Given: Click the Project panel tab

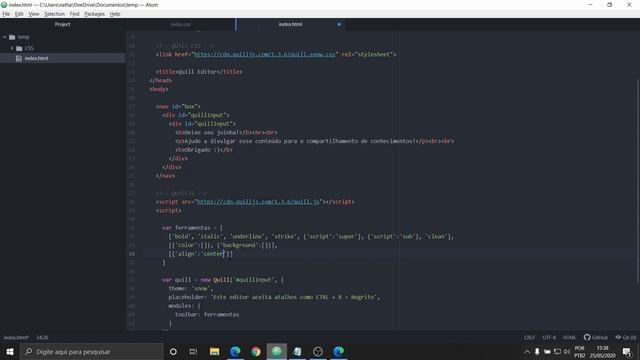Looking at the screenshot, I should (x=62, y=24).
